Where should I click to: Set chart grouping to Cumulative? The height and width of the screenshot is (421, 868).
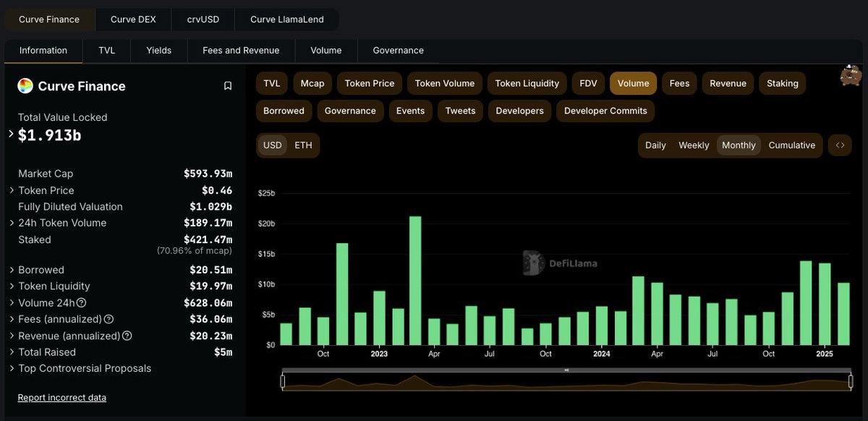click(x=792, y=145)
